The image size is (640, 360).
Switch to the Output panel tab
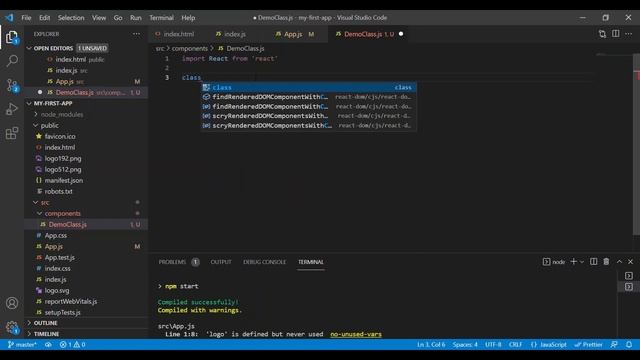pyautogui.click(x=221, y=262)
